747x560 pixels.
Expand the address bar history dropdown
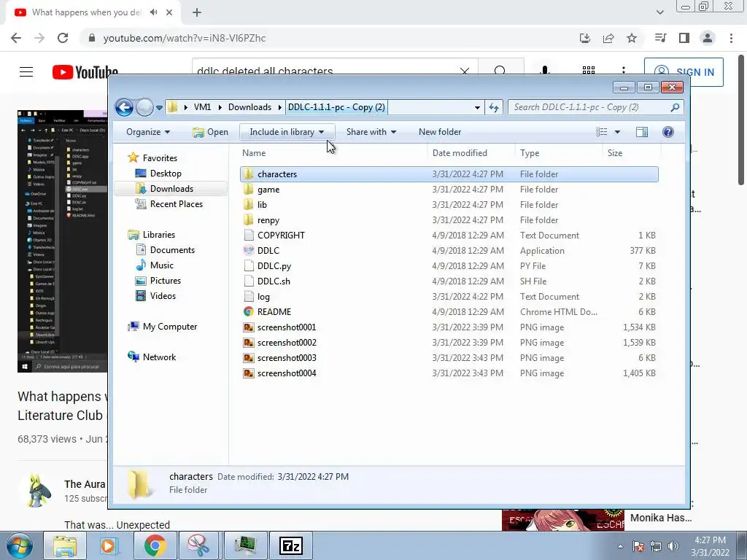coord(477,108)
